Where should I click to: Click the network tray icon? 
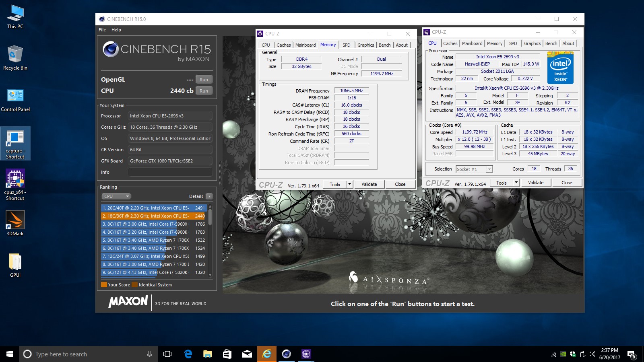[554, 354]
